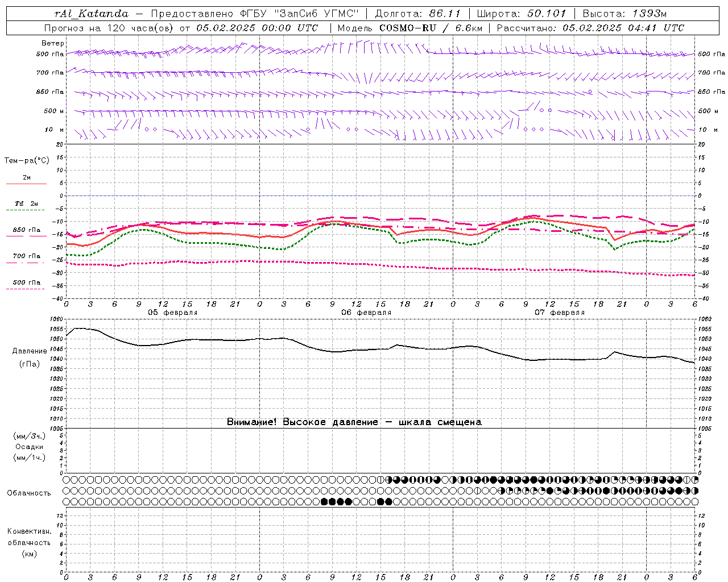Click the 1060 value on the left pressure axis
Viewport: 728px width, 582px height.
[x=56, y=319]
